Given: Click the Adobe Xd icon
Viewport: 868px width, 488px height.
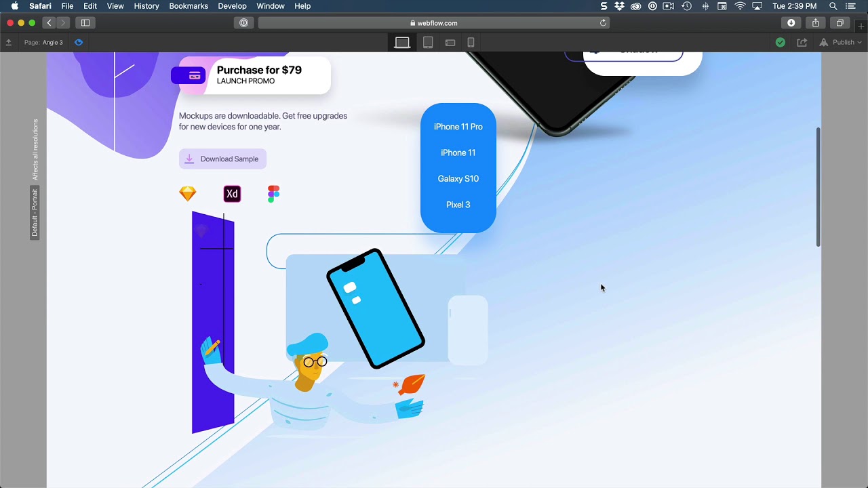Looking at the screenshot, I should [x=232, y=194].
